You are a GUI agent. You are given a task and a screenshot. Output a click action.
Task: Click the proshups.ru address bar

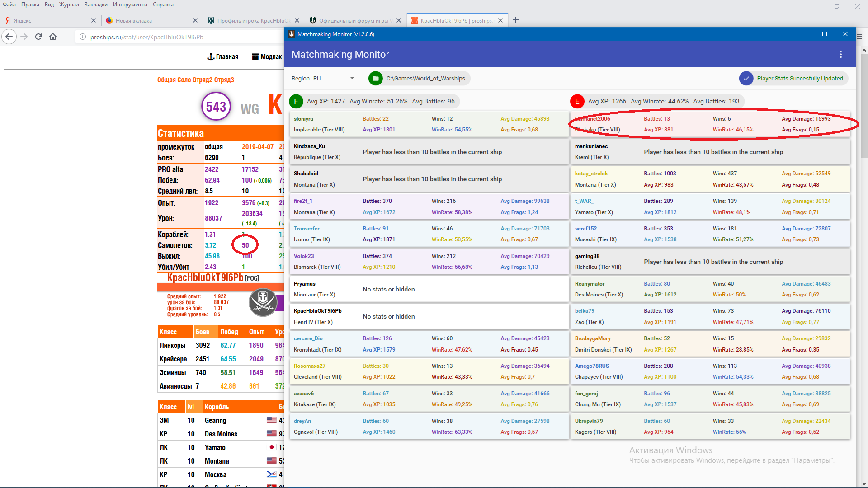pyautogui.click(x=181, y=37)
